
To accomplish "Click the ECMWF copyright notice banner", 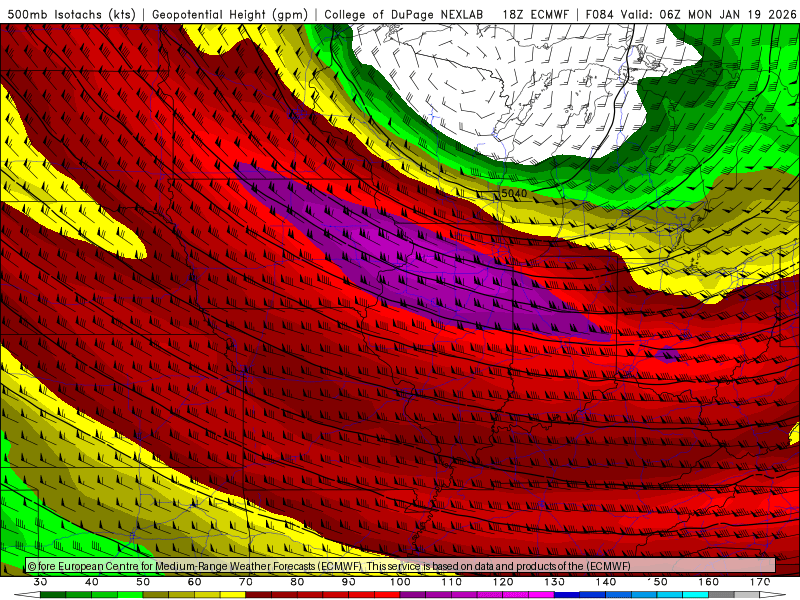I will click(x=401, y=566).
